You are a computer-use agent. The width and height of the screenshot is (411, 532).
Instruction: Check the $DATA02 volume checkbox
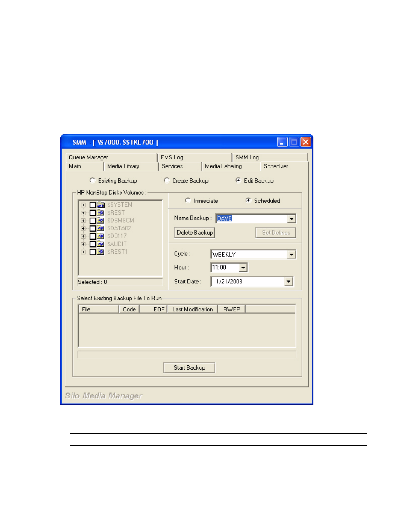click(x=93, y=228)
